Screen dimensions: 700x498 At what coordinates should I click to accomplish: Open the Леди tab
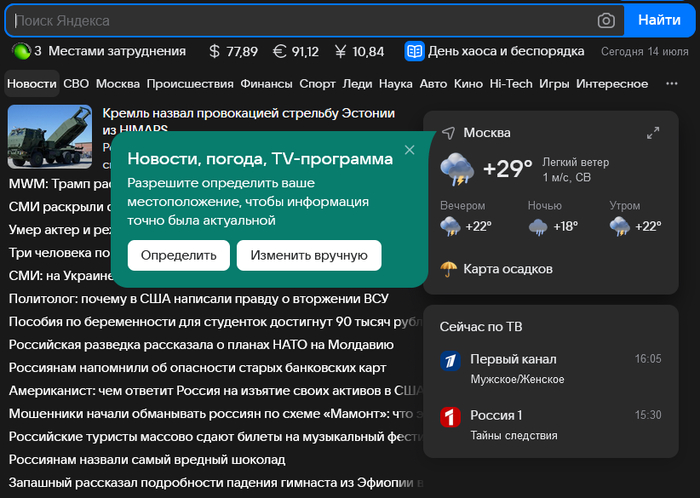[357, 84]
